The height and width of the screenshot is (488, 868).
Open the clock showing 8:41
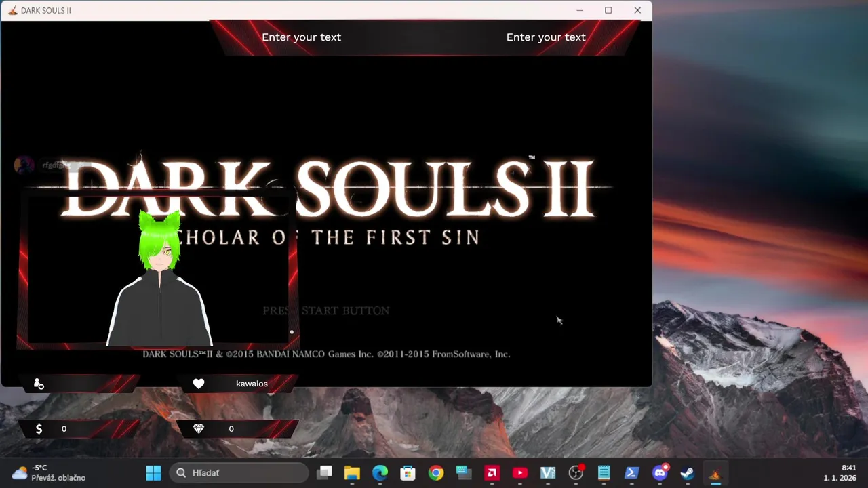click(x=840, y=472)
